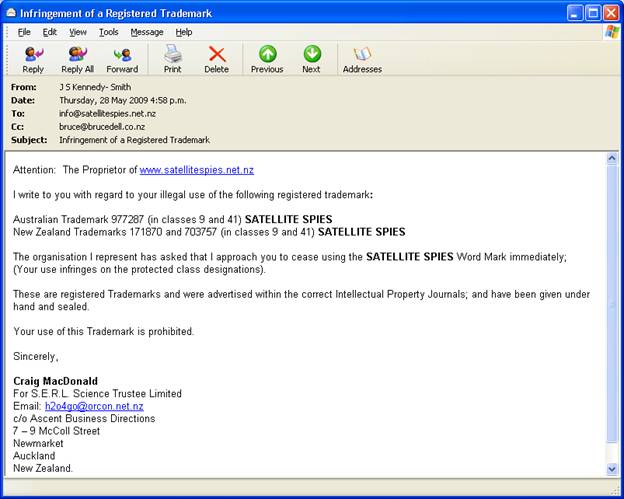Click the h2o4go@orcon.net.nz email link
Image resolution: width=624 pixels, height=499 pixels.
click(x=94, y=406)
